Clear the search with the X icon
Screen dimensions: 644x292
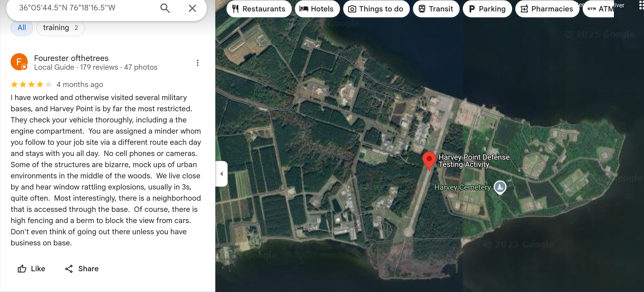(192, 8)
